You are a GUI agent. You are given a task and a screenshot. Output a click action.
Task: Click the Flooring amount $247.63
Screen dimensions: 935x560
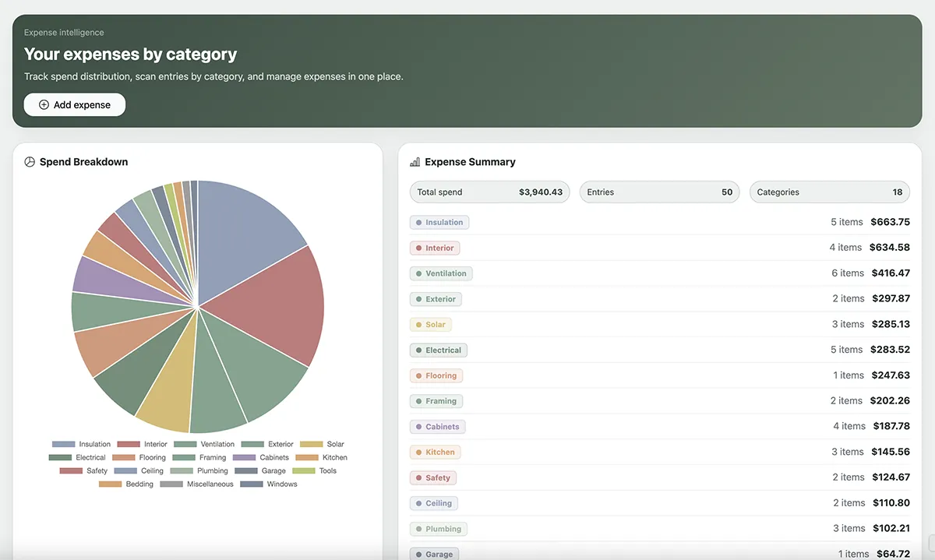(x=890, y=375)
